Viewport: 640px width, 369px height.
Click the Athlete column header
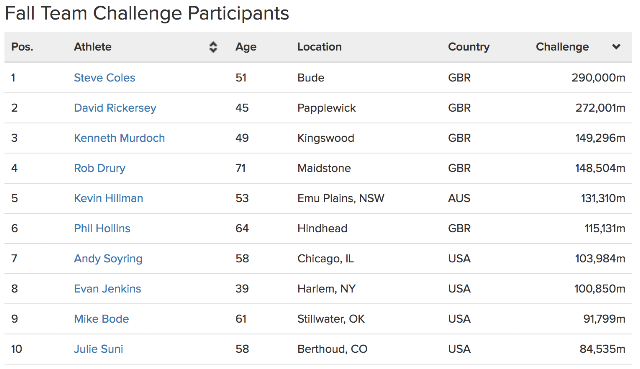(x=93, y=47)
